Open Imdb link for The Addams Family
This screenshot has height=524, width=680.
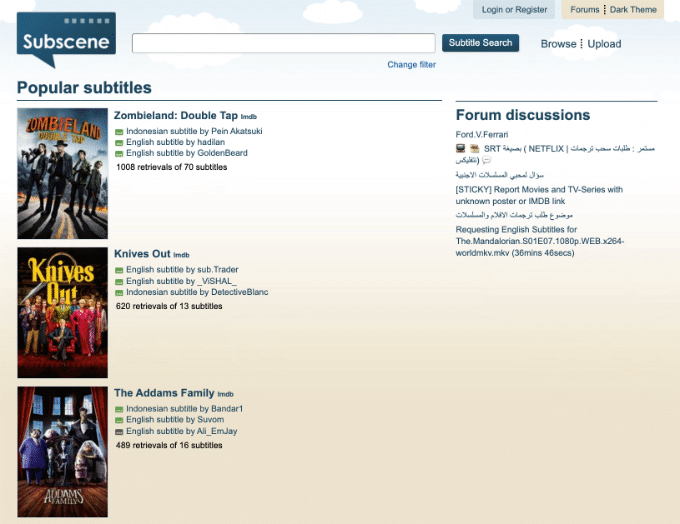tap(225, 394)
